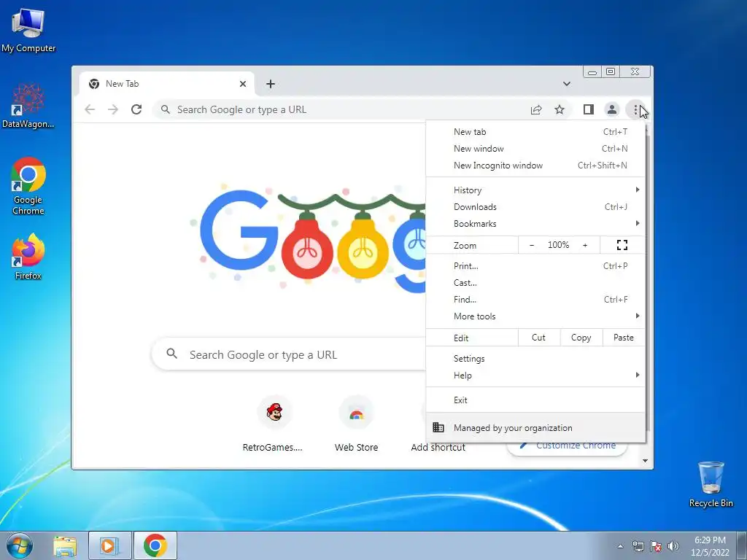Choose New tab from the menu
This screenshot has height=560, width=747.
535,132
